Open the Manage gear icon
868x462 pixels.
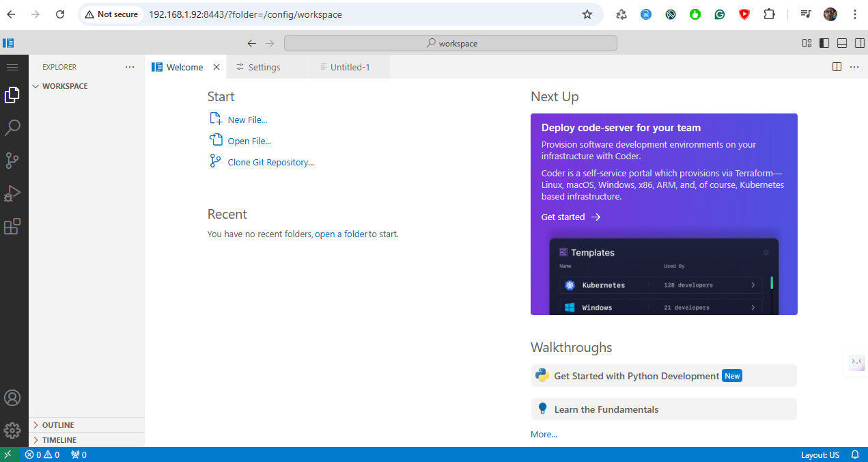(x=12, y=430)
